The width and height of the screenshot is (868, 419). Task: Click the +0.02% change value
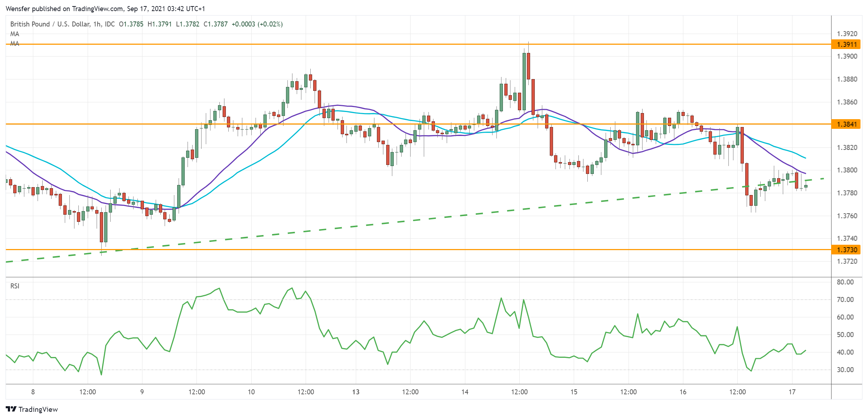coord(270,24)
